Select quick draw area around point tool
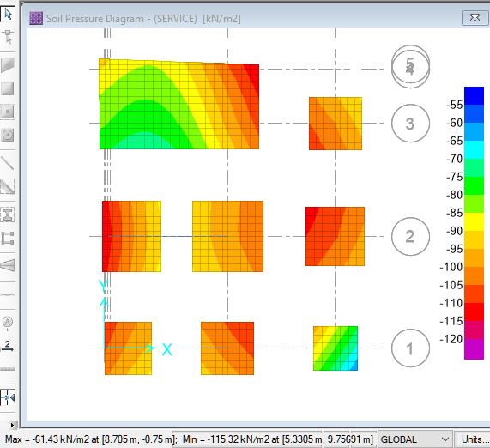Screen dimensions: 490x448 pos(8,112)
